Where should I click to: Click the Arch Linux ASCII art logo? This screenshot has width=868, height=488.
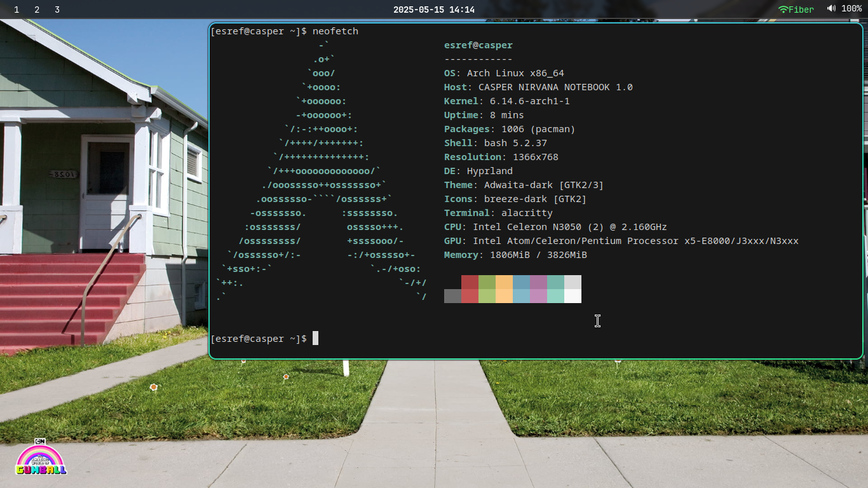pyautogui.click(x=321, y=171)
